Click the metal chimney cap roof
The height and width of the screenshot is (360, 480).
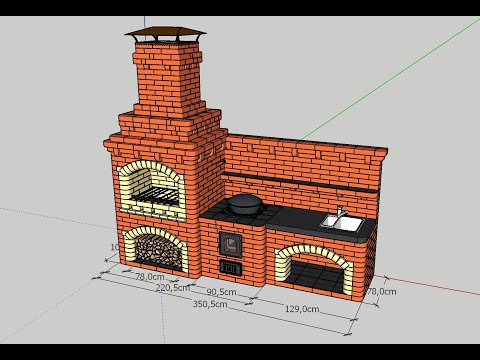click(166, 32)
